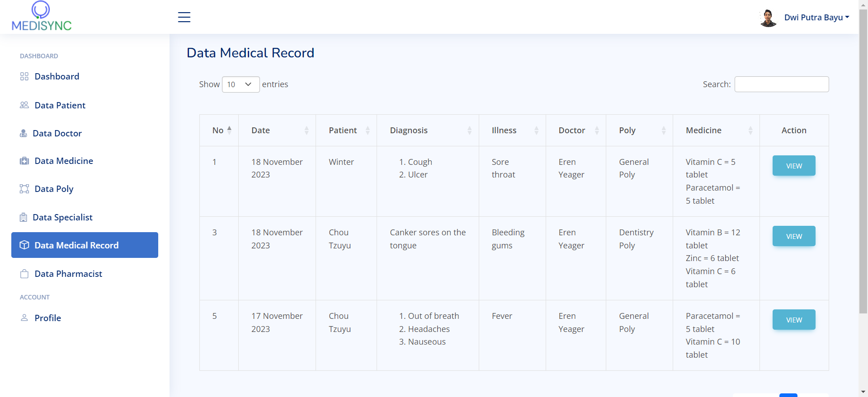868x397 pixels.
Task: Go to the Data Pharmacist page
Action: [68, 274]
